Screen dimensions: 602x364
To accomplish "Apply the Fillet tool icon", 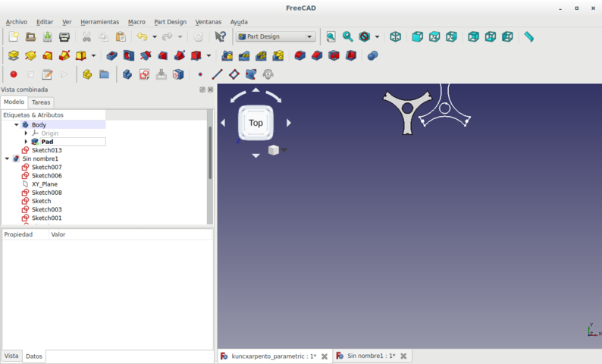I will click(299, 55).
